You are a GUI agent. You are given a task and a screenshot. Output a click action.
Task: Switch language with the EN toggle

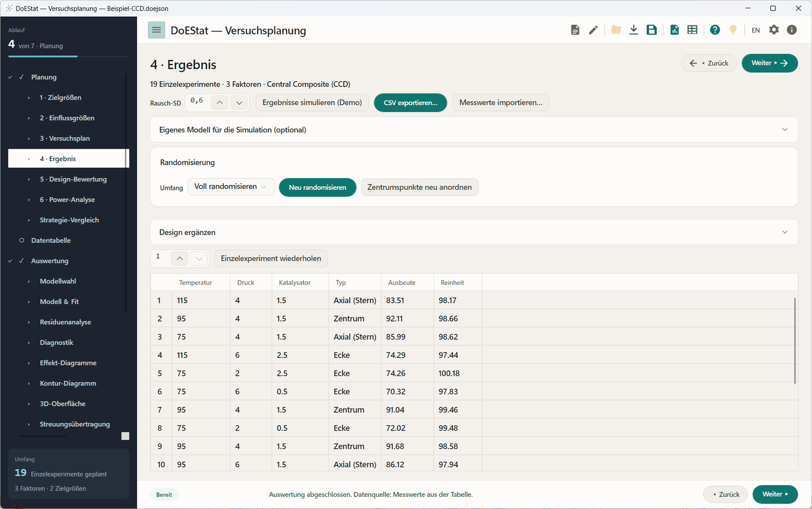pos(756,30)
